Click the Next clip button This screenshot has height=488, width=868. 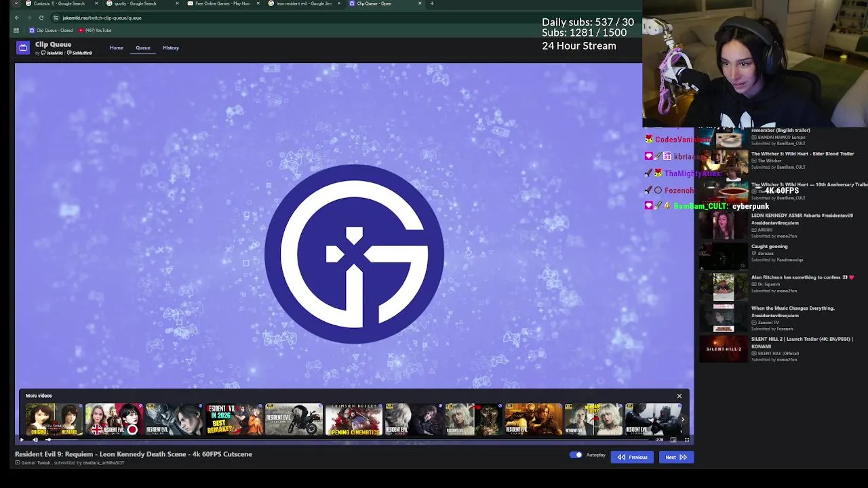point(676,457)
